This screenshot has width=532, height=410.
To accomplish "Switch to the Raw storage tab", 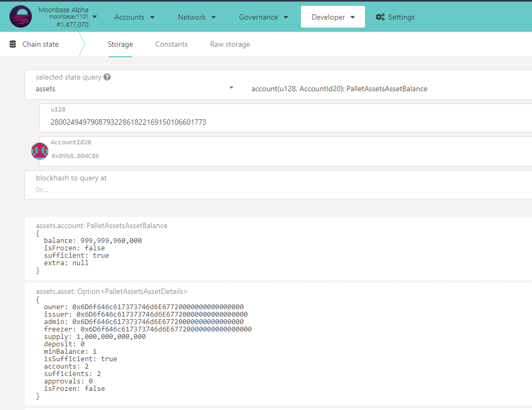I will point(230,44).
